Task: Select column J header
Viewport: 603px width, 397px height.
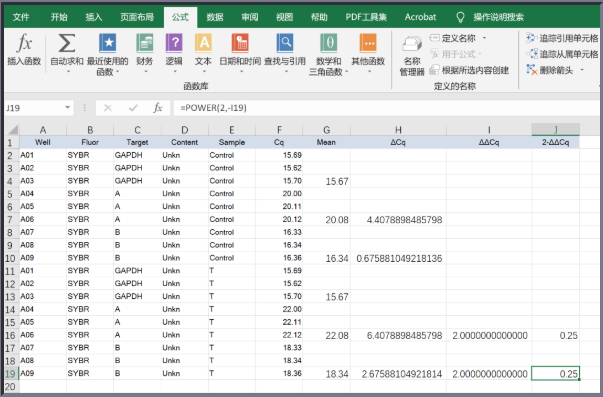Action: (555, 130)
